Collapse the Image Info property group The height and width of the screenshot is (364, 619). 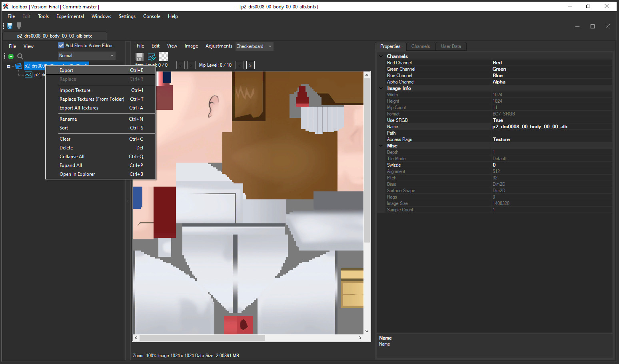coord(381,88)
